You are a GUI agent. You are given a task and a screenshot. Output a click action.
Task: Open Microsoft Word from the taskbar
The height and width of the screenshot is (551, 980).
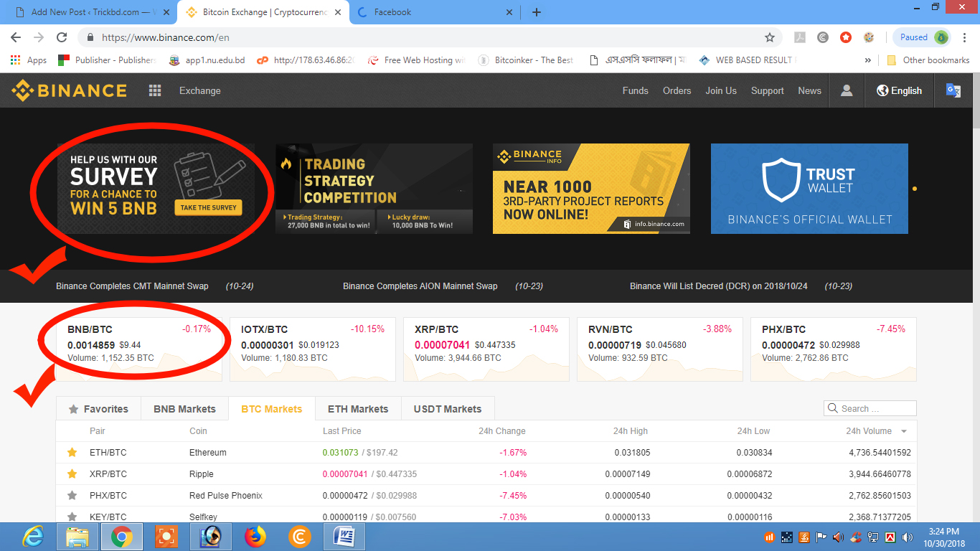(344, 537)
